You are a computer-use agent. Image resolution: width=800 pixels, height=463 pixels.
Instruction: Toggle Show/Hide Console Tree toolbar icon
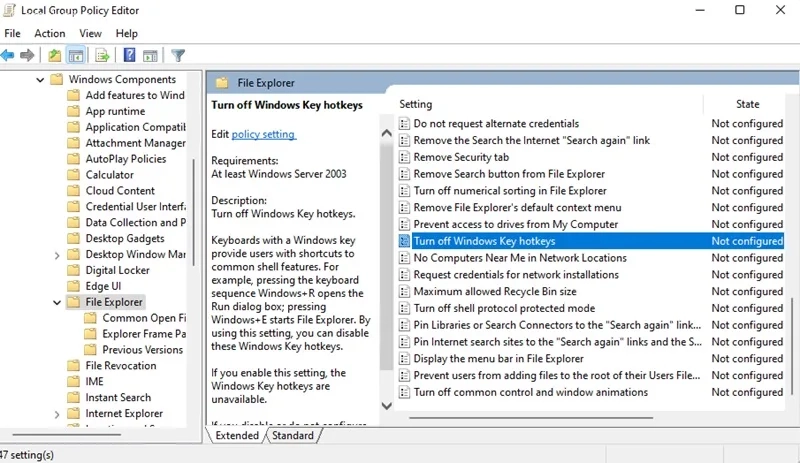(x=76, y=55)
